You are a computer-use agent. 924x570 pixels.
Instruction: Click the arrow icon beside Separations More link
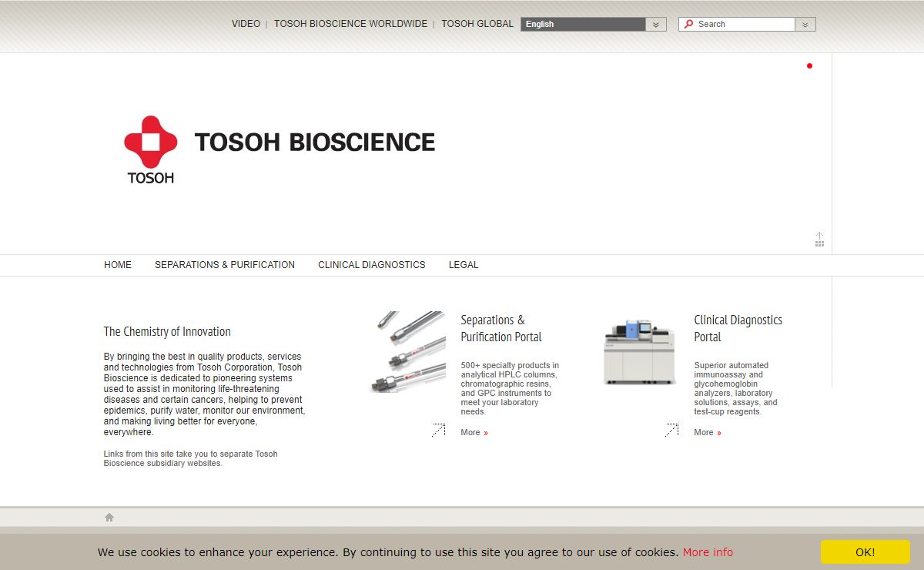[x=438, y=430]
